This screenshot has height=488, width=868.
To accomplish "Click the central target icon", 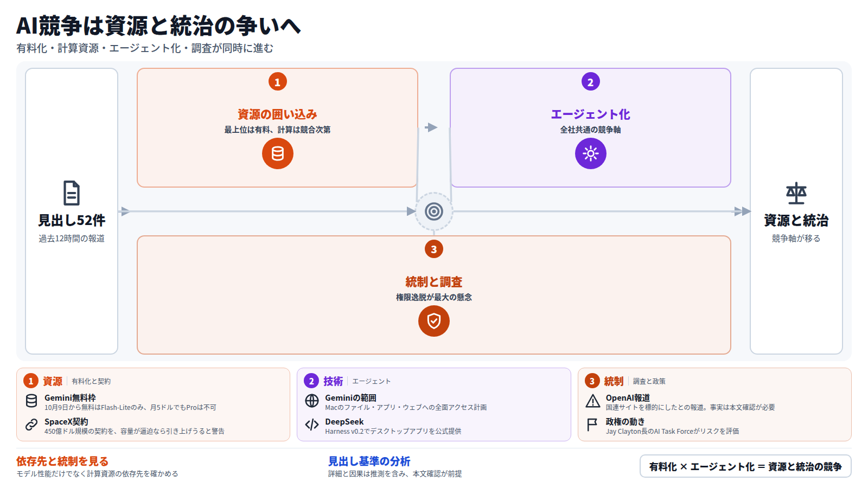I will [434, 211].
